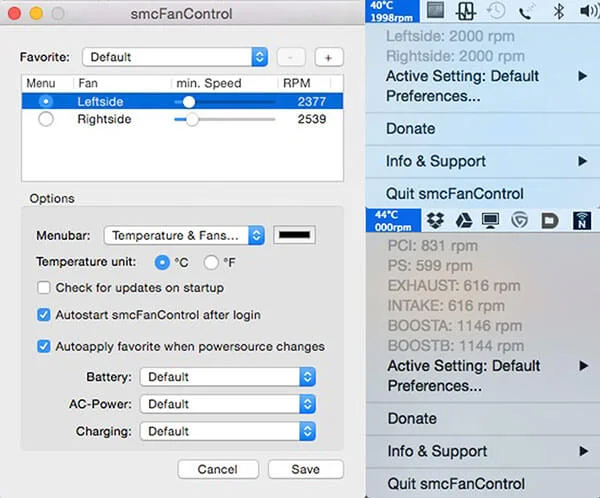Click the D folder menu bar icon
This screenshot has width=600, height=498.
tap(550, 221)
